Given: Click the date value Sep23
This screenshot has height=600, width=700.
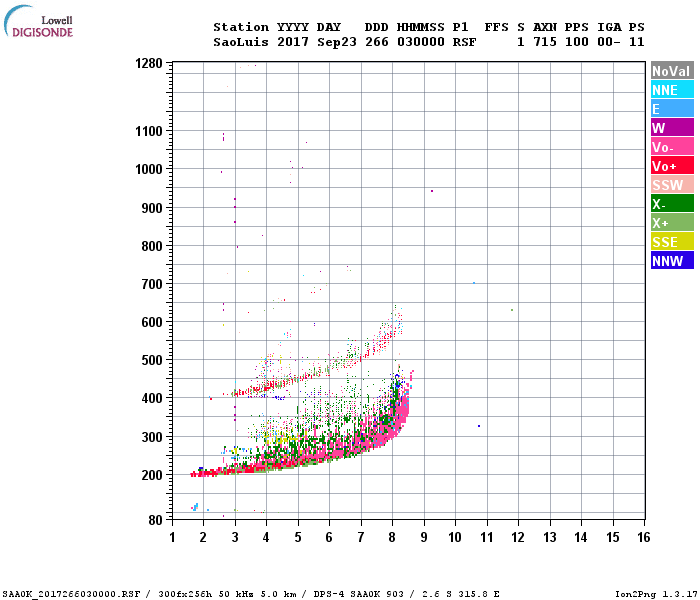Looking at the screenshot, I should click(x=337, y=42).
